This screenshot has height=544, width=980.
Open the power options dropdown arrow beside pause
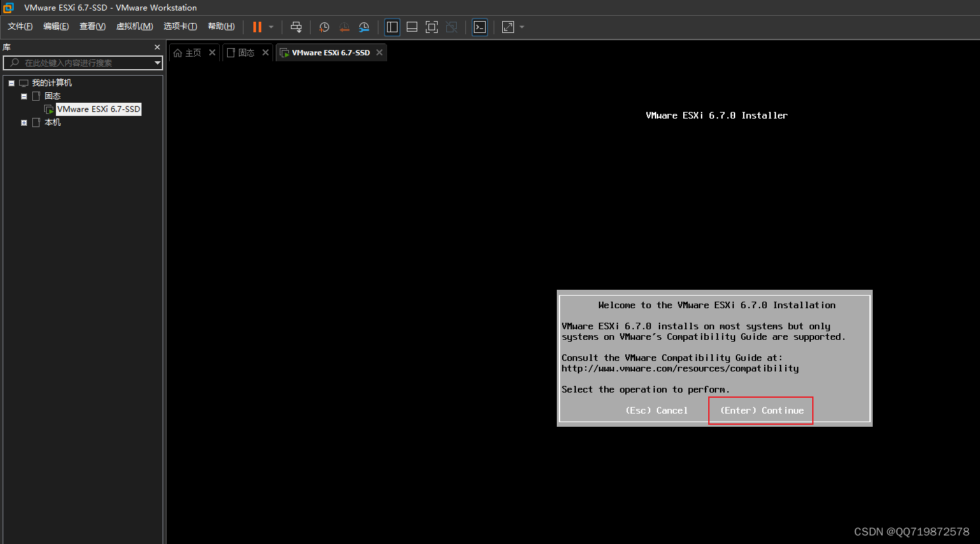(271, 27)
